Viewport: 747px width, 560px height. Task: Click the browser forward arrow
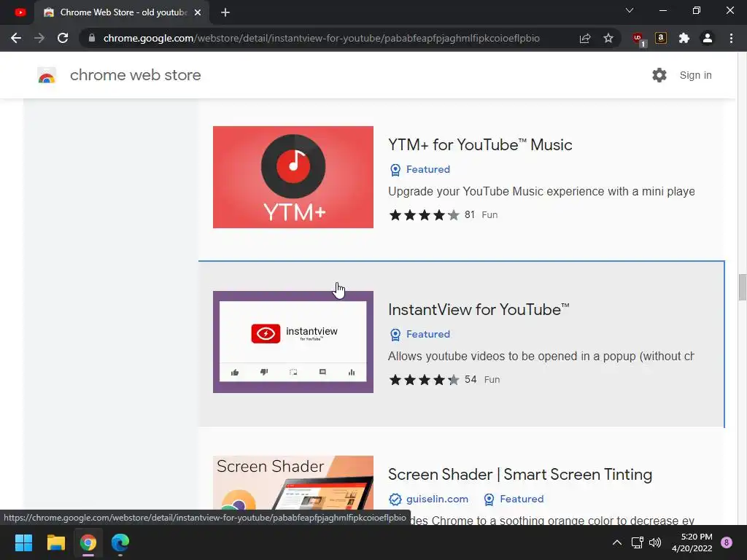click(39, 38)
